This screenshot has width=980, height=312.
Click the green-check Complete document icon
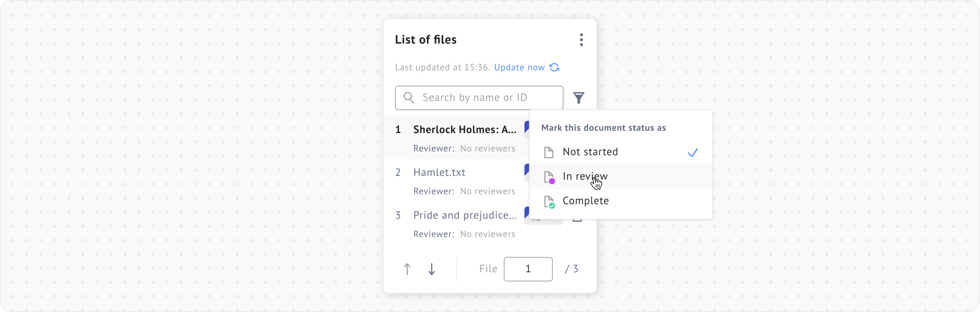[x=549, y=201]
